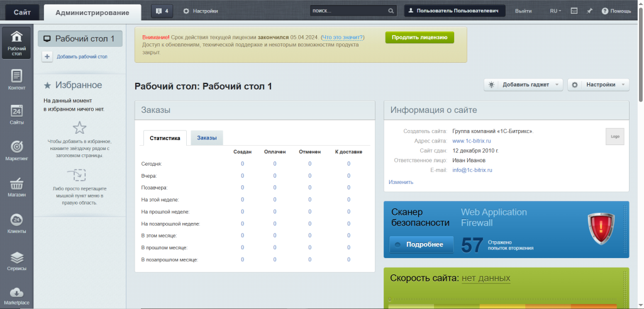The image size is (644, 309).
Task: Open the Сайты calendar icon section
Action: click(16, 114)
